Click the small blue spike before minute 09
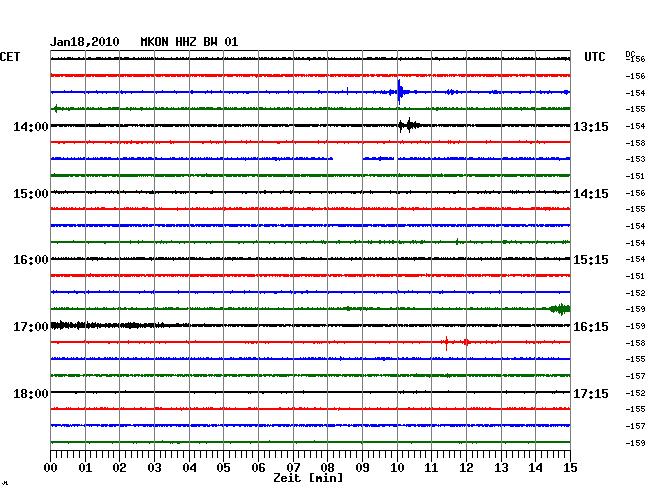Image resolution: width=650 pixels, height=494 pixels. [347, 91]
